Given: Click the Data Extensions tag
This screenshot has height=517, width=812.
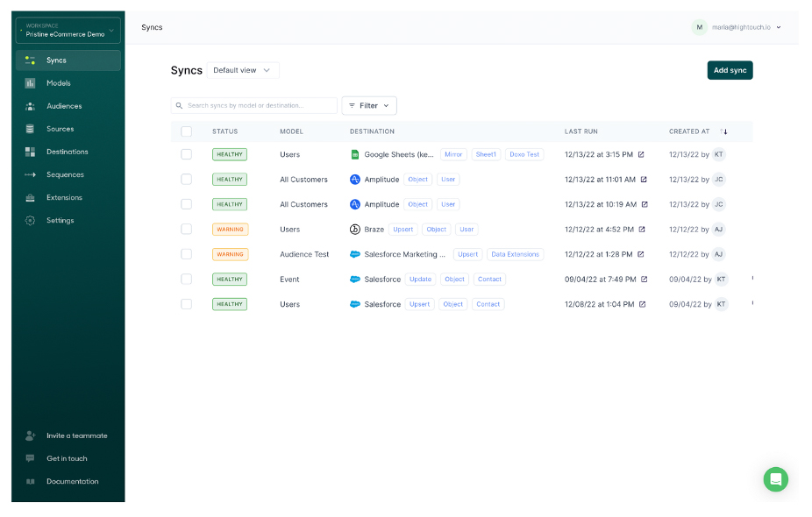Looking at the screenshot, I should tap(516, 254).
